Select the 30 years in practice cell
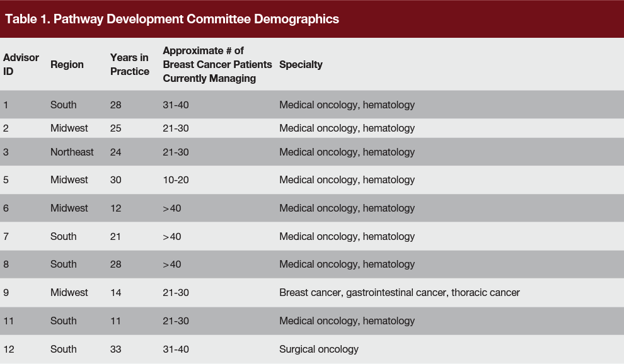The width and height of the screenshot is (624, 364). coord(116,180)
